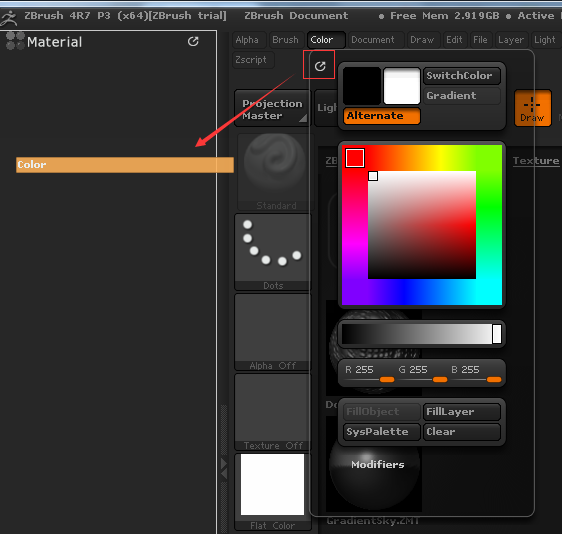Screen dimensions: 562x534
Task: Click the SwitchColor button
Action: point(462,76)
